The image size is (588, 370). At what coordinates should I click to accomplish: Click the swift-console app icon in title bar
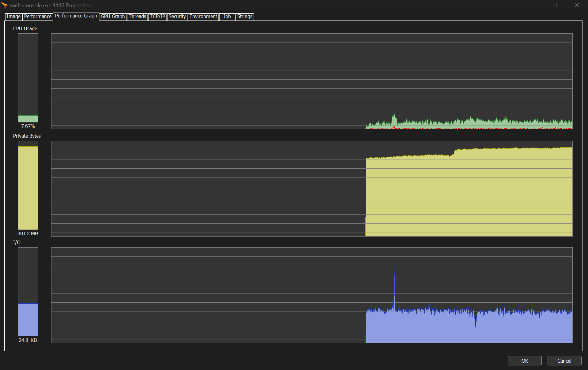pyautogui.click(x=4, y=5)
